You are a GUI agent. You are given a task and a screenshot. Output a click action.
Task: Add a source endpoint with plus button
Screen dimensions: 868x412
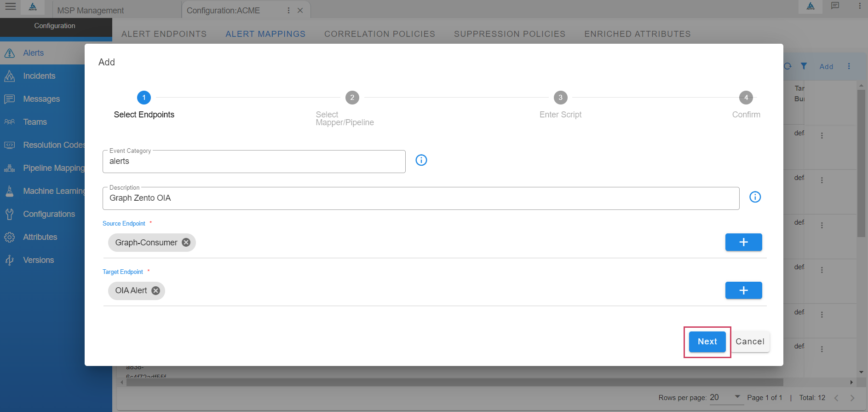(743, 242)
